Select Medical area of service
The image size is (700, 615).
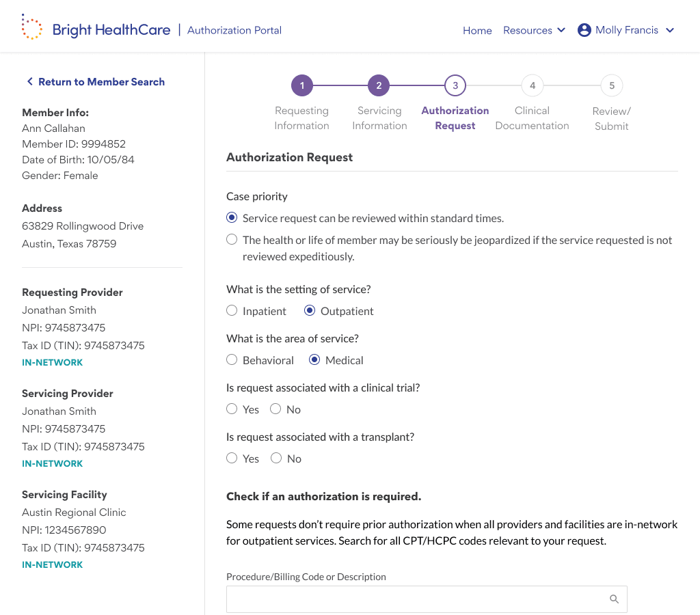coord(314,359)
